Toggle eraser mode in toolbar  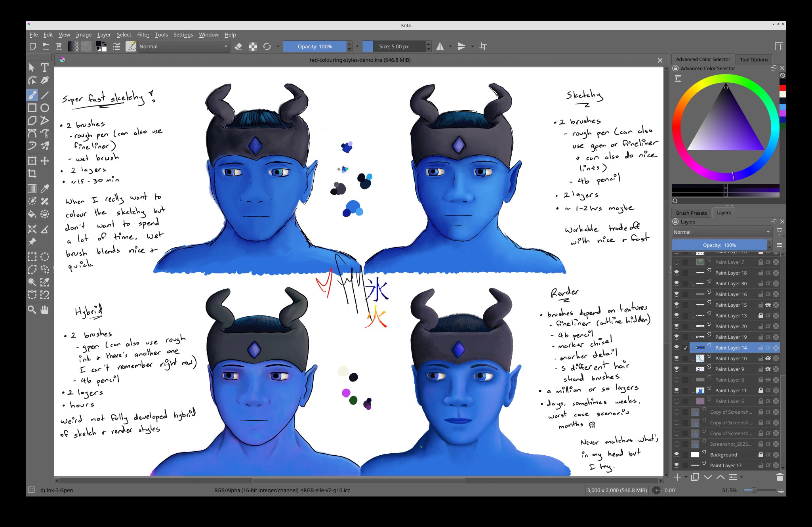[x=238, y=46]
